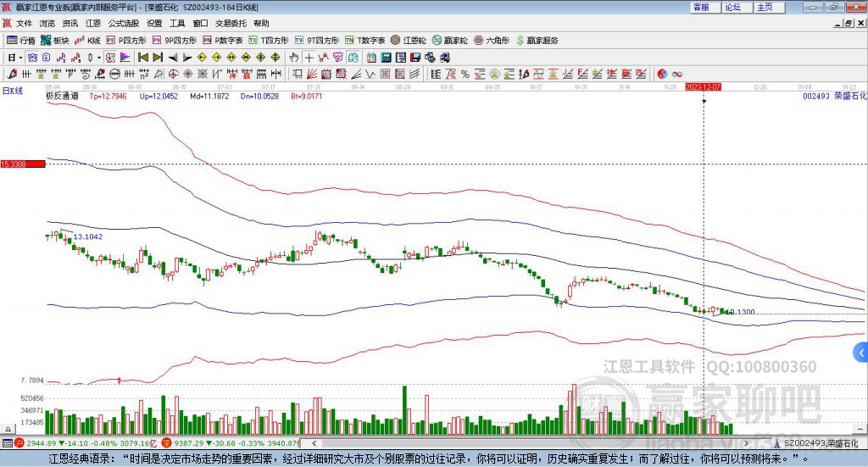Image resolution: width=868 pixels, height=467 pixels.
Task: Expand the candlestick style dropdown arrow
Action: click(98, 58)
